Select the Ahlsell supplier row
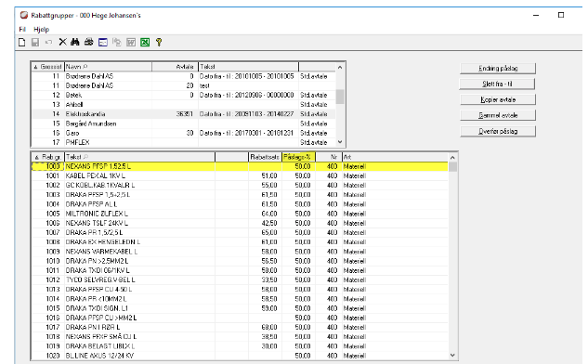Image resolution: width=588 pixels, height=364 pixels. point(184,105)
